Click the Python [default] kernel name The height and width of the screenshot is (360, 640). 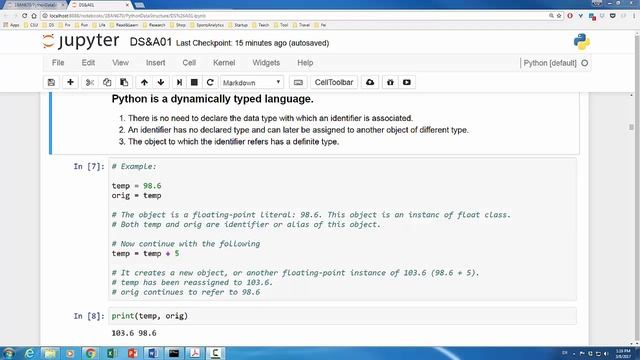pos(550,63)
